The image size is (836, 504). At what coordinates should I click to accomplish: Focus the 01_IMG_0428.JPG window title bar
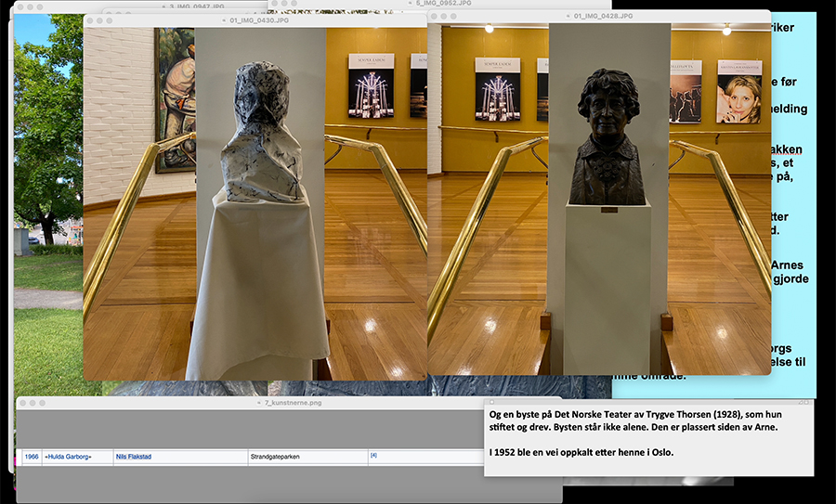coord(602,17)
